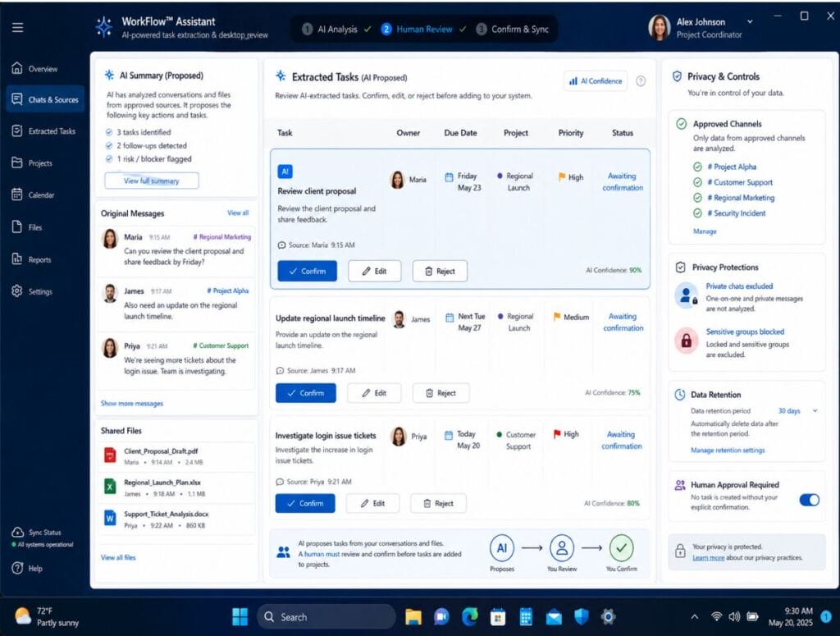Image resolution: width=840 pixels, height=636 pixels.
Task: Select the Human Review step
Action: coord(423,29)
